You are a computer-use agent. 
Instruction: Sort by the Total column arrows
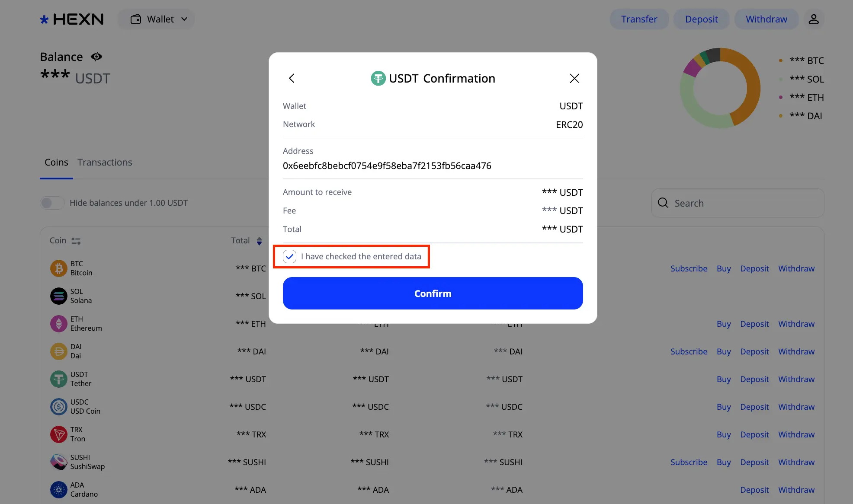click(259, 241)
